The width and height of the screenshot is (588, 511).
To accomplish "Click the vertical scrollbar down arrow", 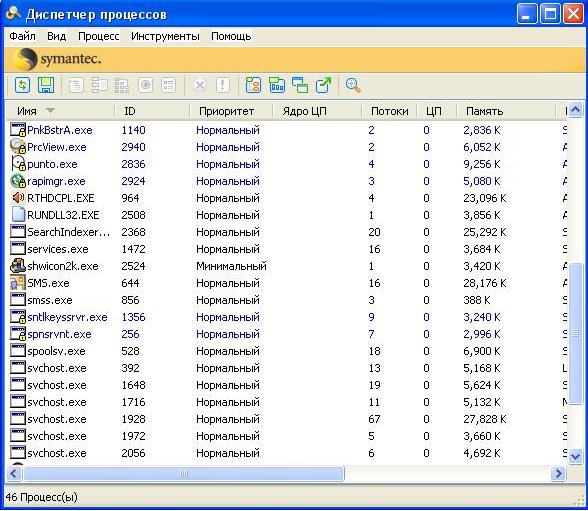I will click(x=576, y=456).
